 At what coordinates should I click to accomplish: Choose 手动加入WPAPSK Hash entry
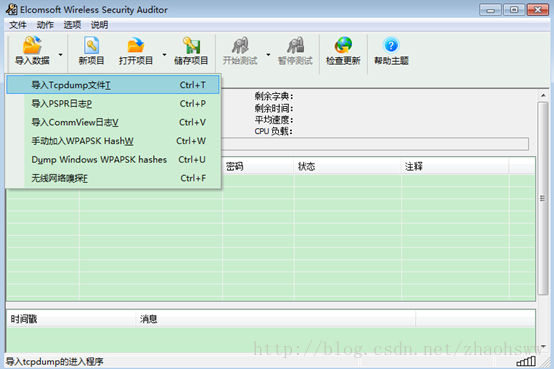click(x=113, y=141)
